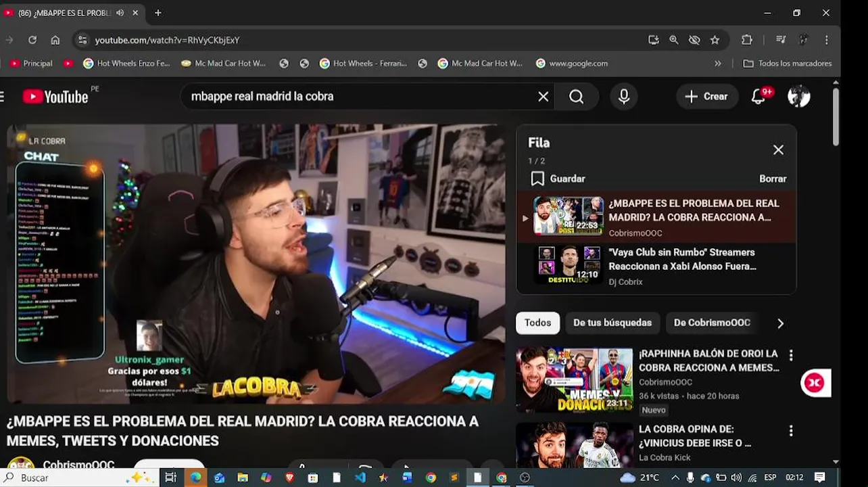Clear the queue with Borrar
This screenshot has width=868, height=487.
click(x=773, y=179)
